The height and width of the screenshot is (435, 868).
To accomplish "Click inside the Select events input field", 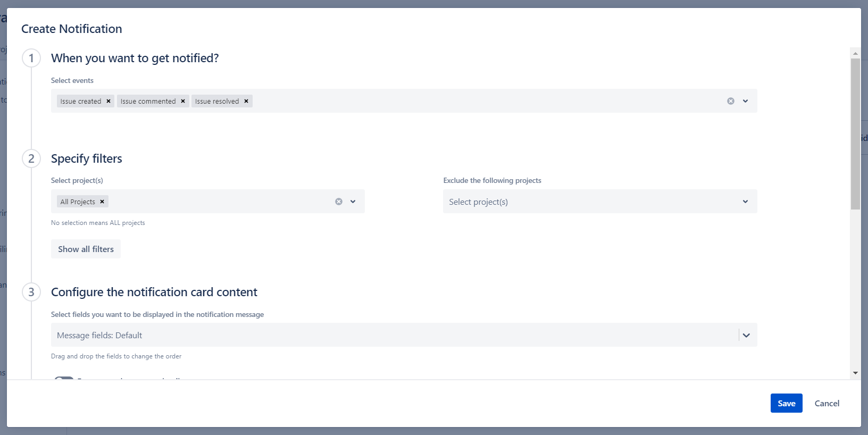I will (479, 101).
